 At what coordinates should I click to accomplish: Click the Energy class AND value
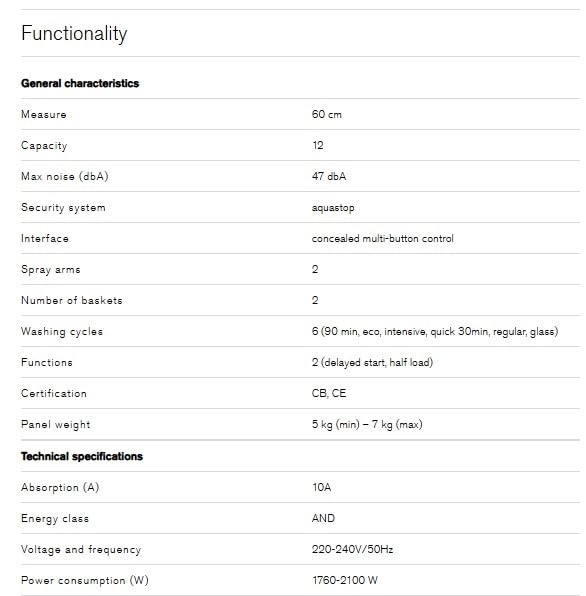point(323,518)
